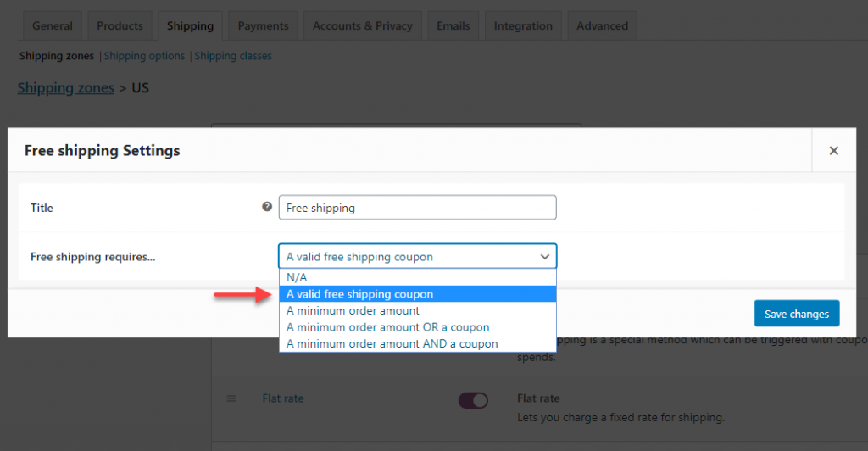Open the Advanced tab
Screen dimensions: 868x451
click(x=602, y=26)
